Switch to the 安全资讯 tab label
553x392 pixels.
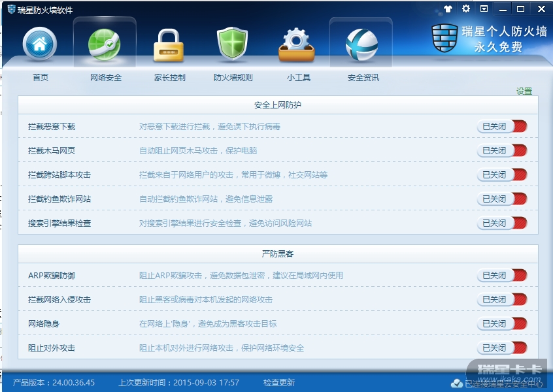point(363,78)
